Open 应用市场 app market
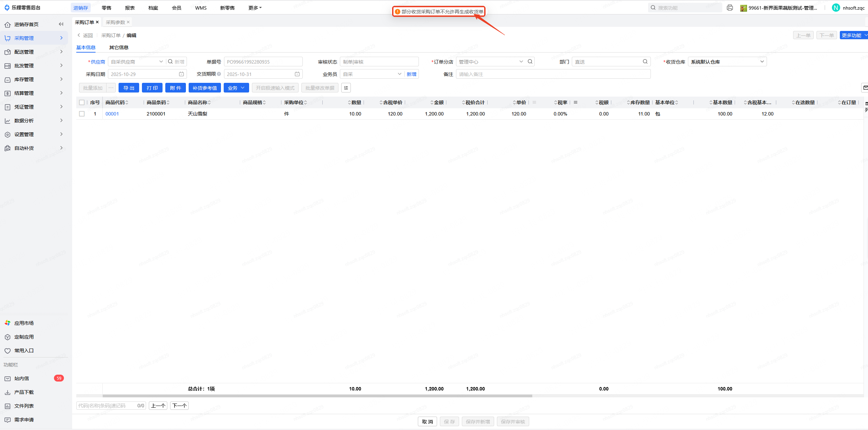This screenshot has height=430, width=868. [24, 323]
